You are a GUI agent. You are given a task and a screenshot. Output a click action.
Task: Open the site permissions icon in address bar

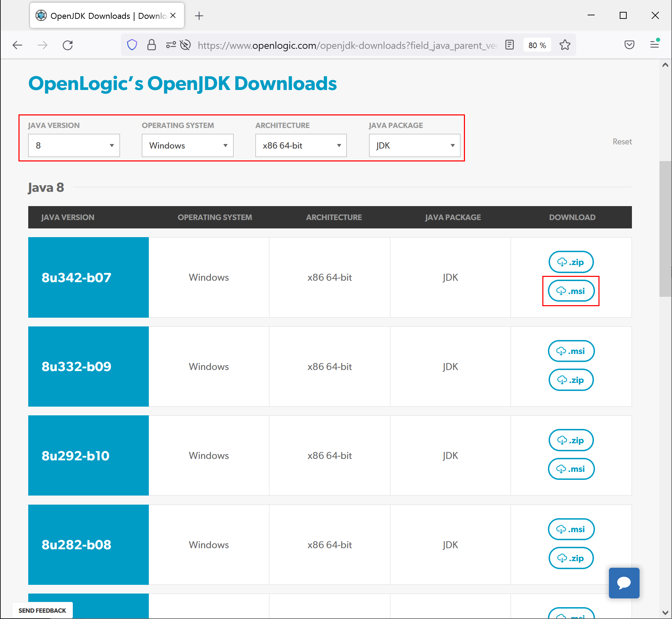[171, 45]
